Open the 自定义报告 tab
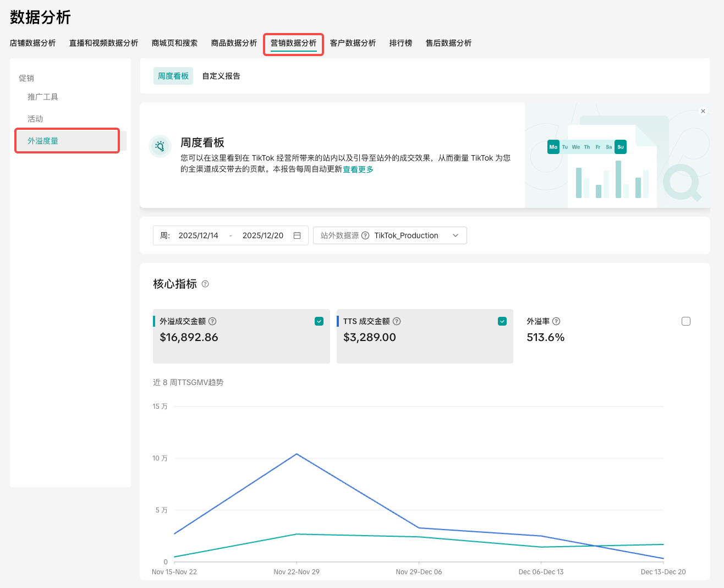The height and width of the screenshot is (588, 724). click(221, 76)
